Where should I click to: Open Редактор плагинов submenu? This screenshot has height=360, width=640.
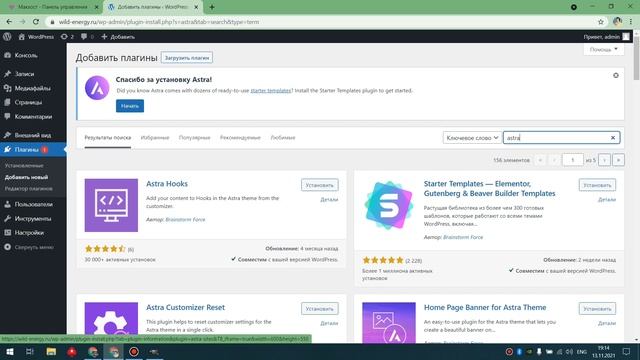coord(29,189)
